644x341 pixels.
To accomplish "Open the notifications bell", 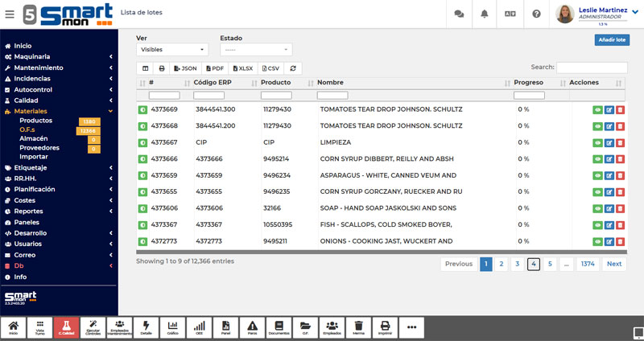I will click(x=485, y=14).
